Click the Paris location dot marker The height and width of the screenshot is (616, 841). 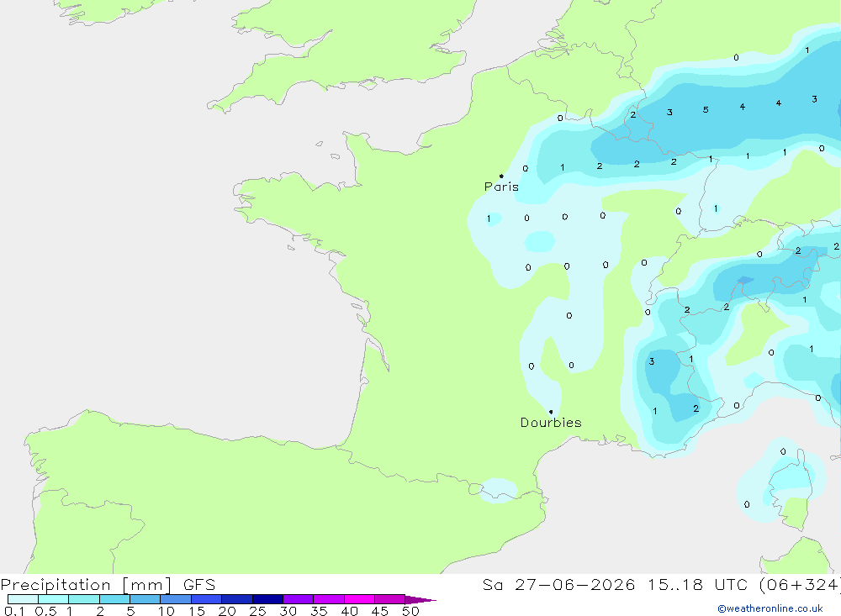pyautogui.click(x=501, y=176)
